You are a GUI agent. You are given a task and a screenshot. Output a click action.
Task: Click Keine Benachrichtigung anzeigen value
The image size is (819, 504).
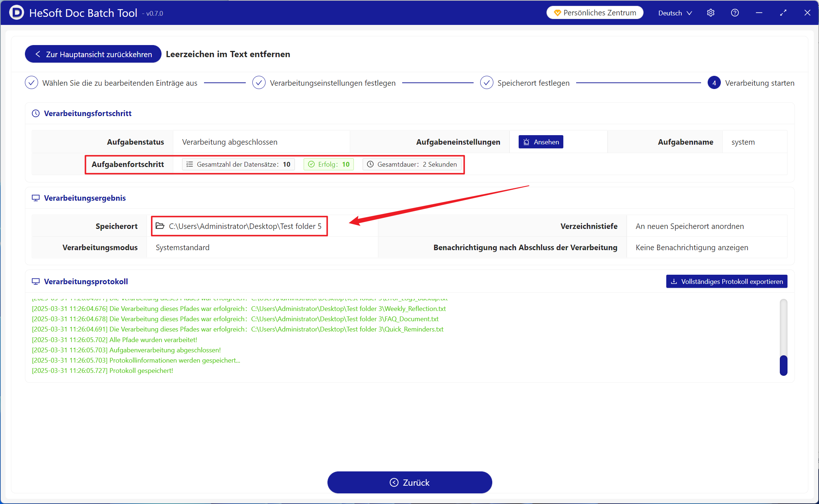692,248
